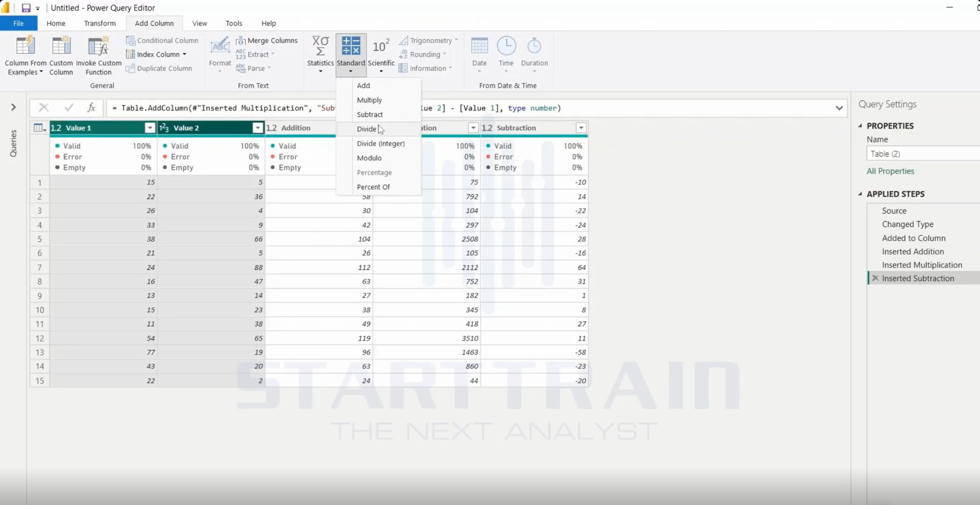Select the Inserted Addition step
Viewport: 980px width, 505px height.
913,251
